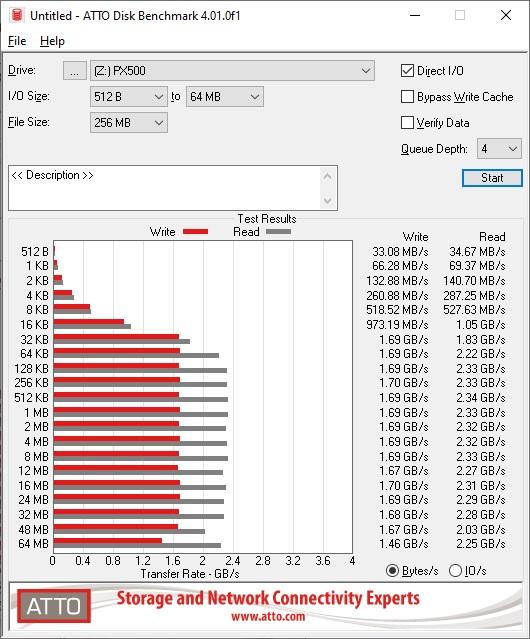Minimize the ATTO Disk Benchmark window
Screen dimensions: 530x639
click(415, 15)
